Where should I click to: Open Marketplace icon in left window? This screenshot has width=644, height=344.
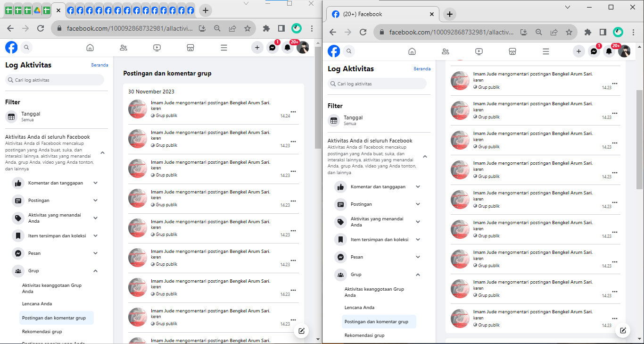(190, 47)
